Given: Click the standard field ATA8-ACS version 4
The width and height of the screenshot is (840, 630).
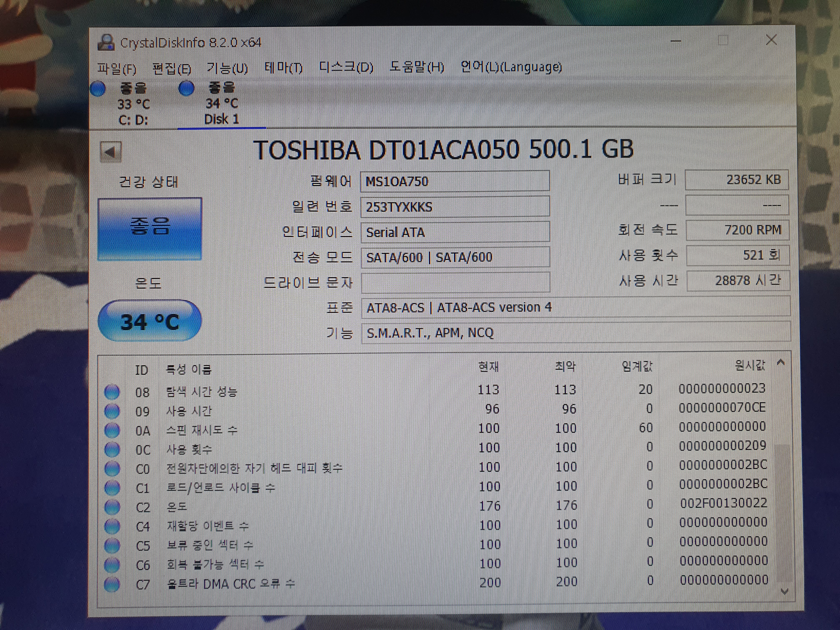Looking at the screenshot, I should coord(576,307).
